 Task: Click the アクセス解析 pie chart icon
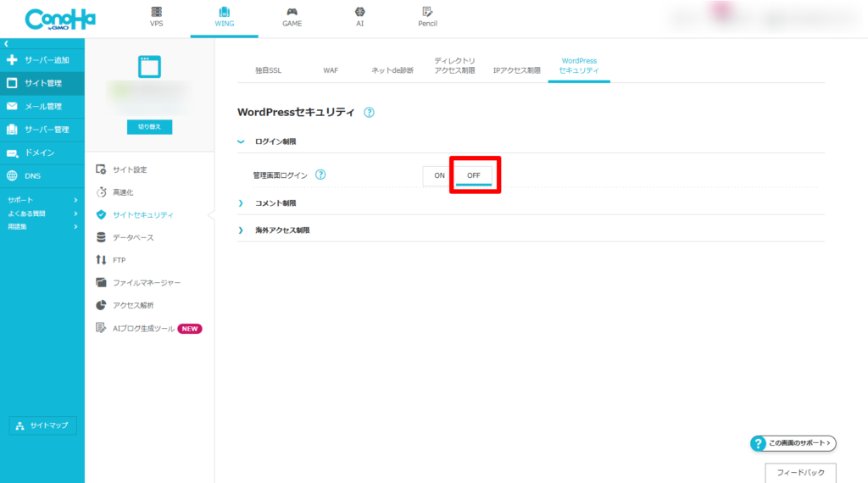point(101,305)
